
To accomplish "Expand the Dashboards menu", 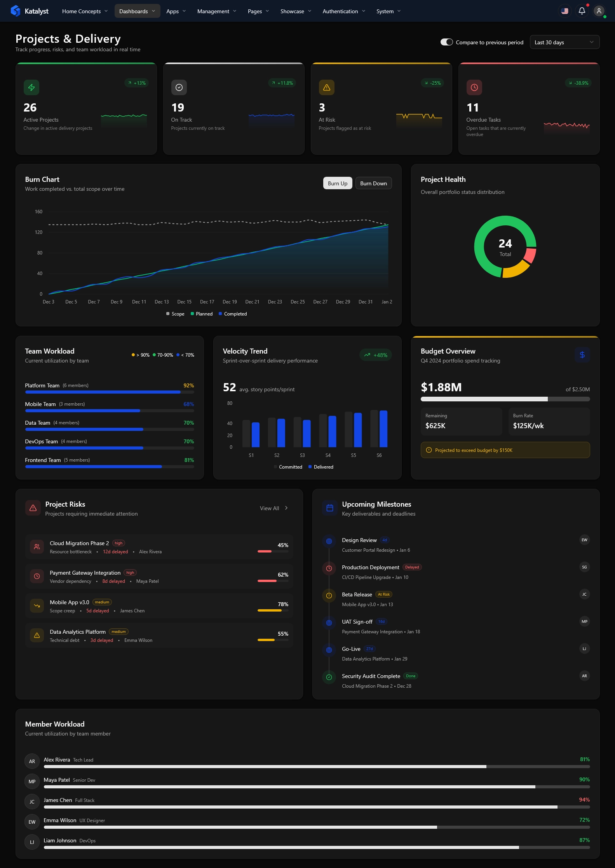I will pyautogui.click(x=137, y=11).
